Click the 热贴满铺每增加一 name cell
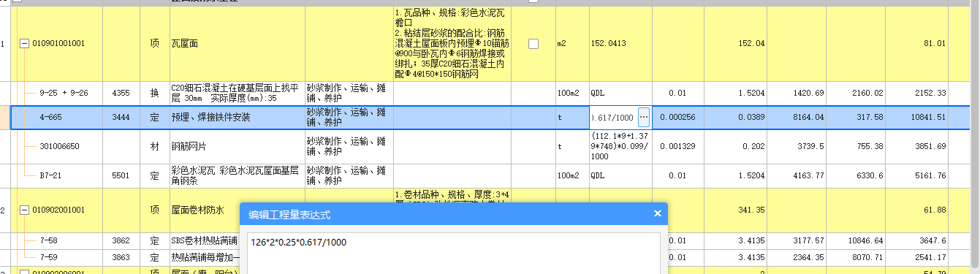 [205, 257]
